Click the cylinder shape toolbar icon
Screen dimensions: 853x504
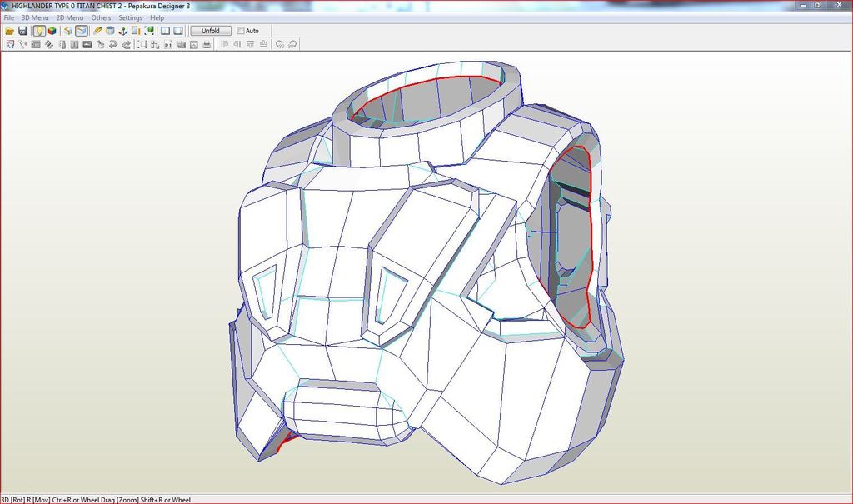[x=110, y=31]
